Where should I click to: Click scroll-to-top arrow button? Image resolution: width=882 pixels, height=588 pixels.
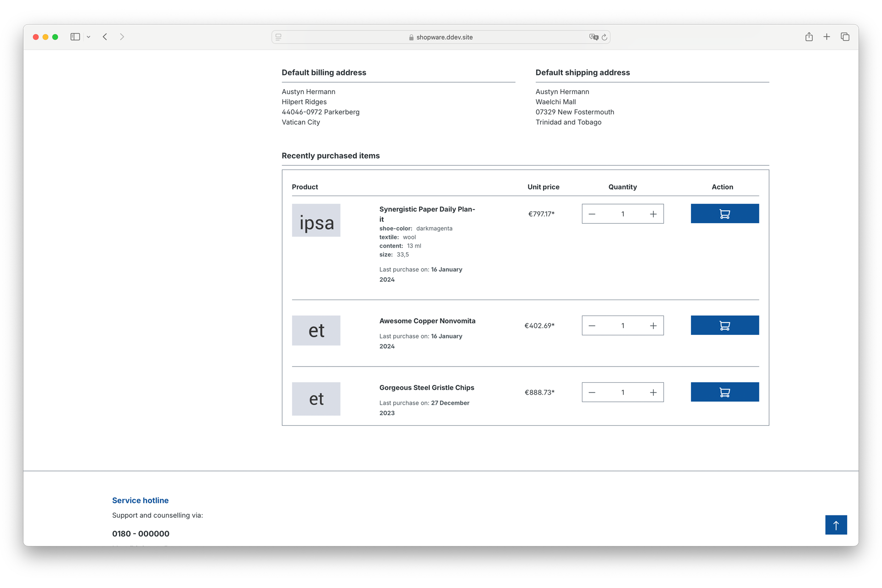pyautogui.click(x=836, y=525)
